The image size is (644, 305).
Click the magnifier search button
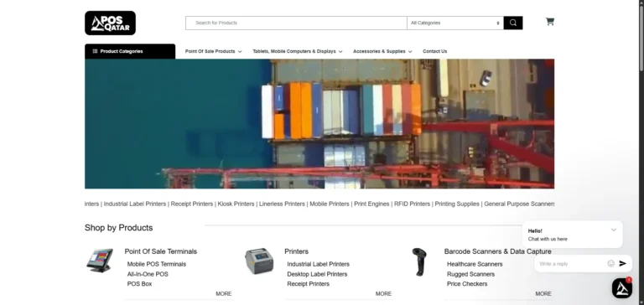point(513,23)
